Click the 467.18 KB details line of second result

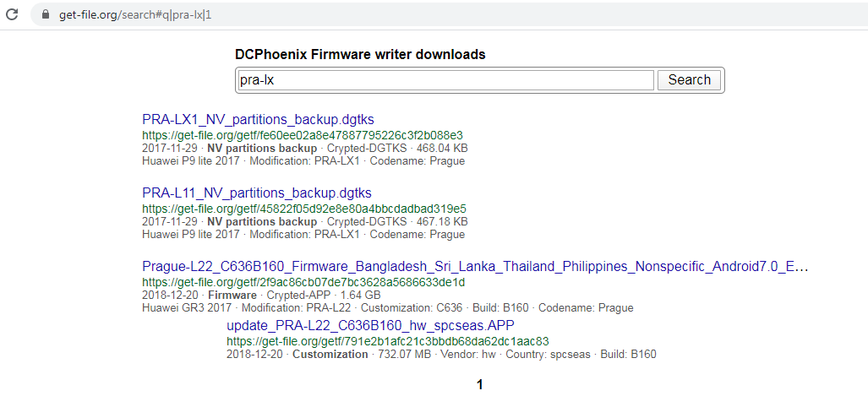pyautogui.click(x=305, y=222)
